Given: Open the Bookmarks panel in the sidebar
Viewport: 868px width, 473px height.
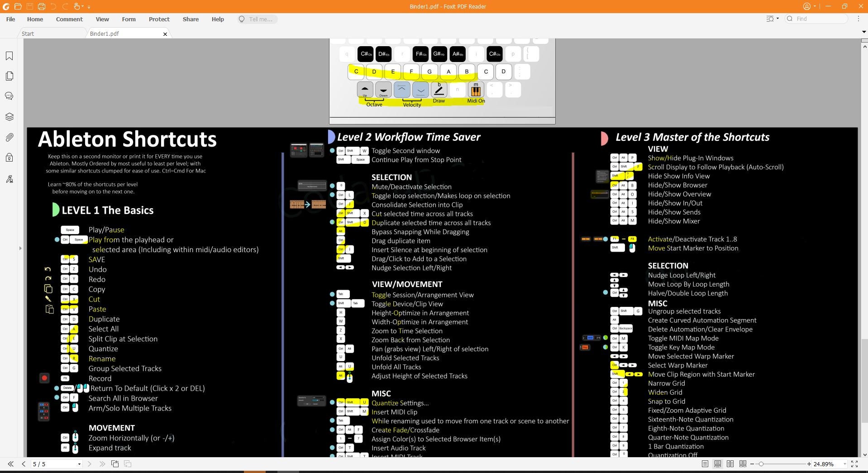Looking at the screenshot, I should click(9, 56).
